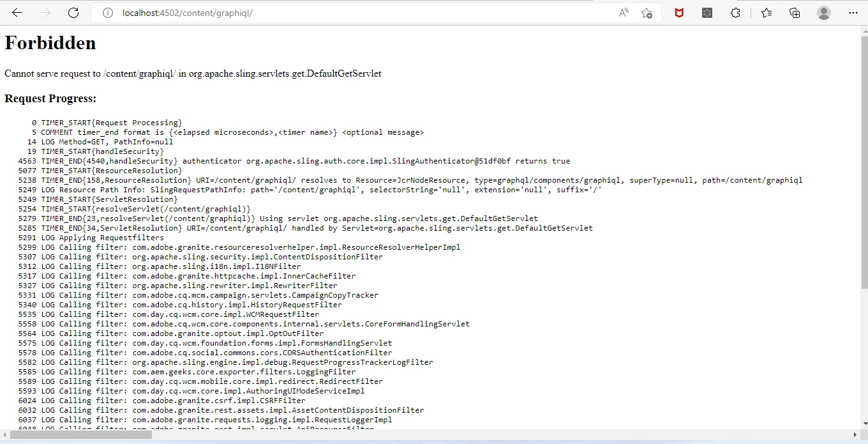Reload the current page

pyautogui.click(x=73, y=13)
